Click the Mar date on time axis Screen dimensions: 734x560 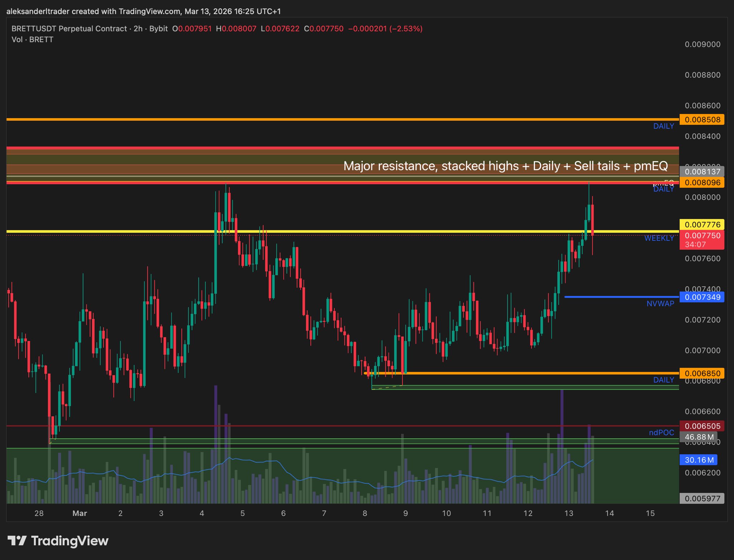pyautogui.click(x=80, y=513)
